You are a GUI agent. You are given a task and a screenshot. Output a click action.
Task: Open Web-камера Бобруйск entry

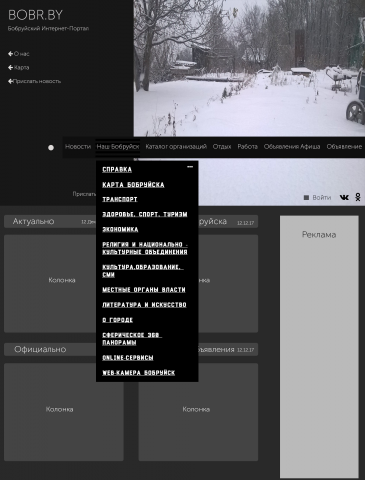coord(138,373)
